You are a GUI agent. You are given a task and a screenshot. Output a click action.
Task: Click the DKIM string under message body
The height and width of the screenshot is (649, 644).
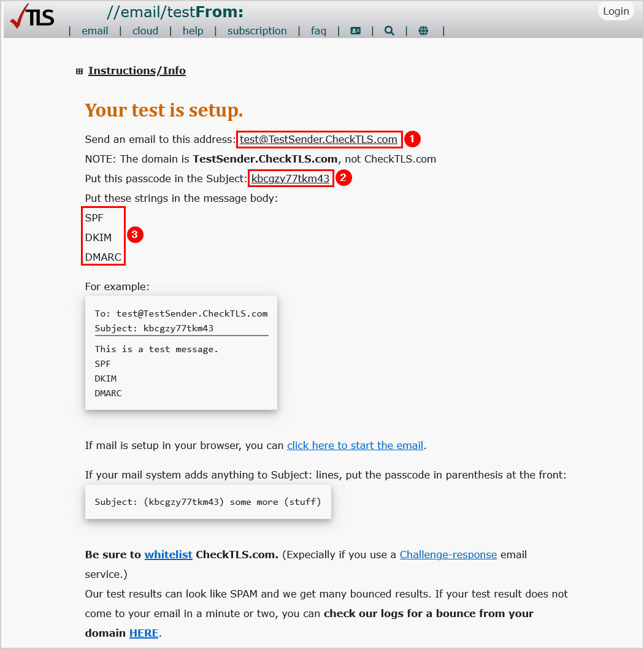click(98, 237)
